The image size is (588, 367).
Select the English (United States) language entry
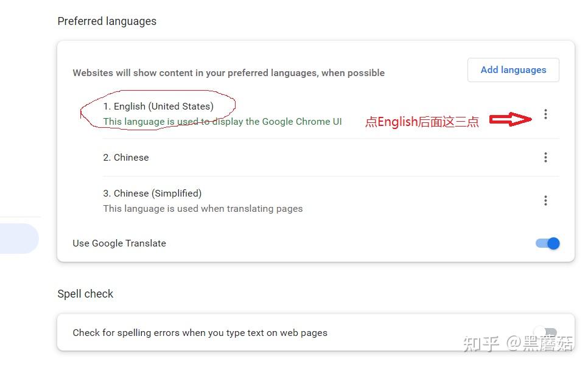tap(158, 107)
